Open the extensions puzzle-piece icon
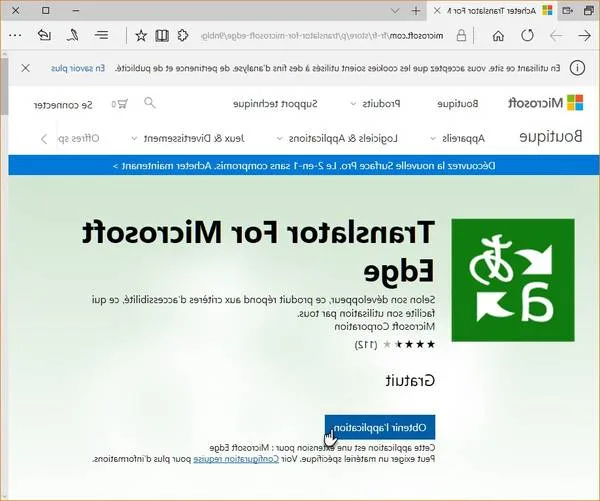600x501 pixels. click(x=183, y=36)
